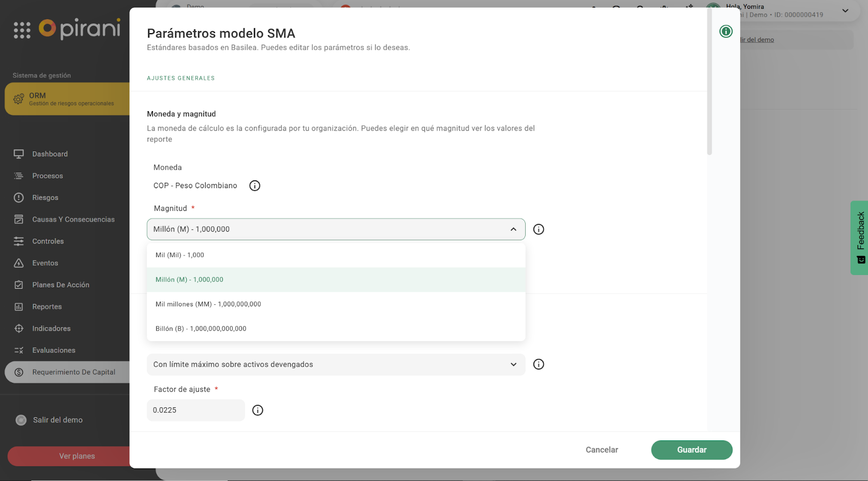Open the Feedback side tab
Image resolution: width=868 pixels, height=481 pixels.
[860, 237]
